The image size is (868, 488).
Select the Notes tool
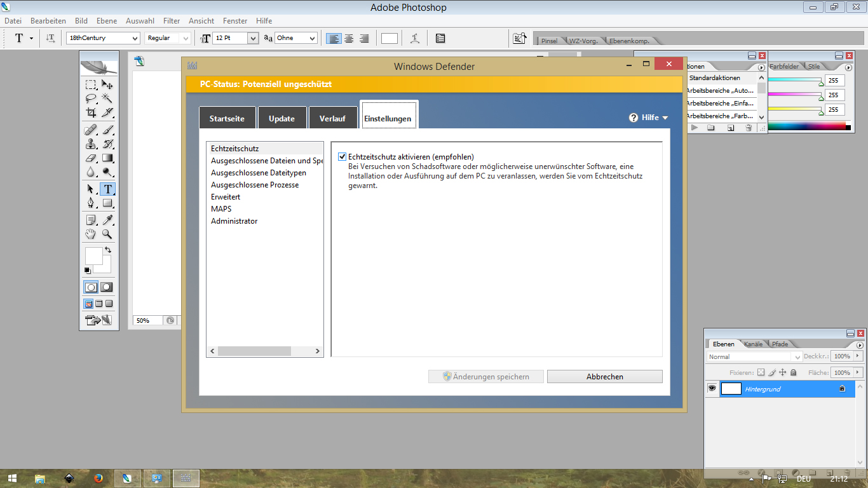point(91,220)
